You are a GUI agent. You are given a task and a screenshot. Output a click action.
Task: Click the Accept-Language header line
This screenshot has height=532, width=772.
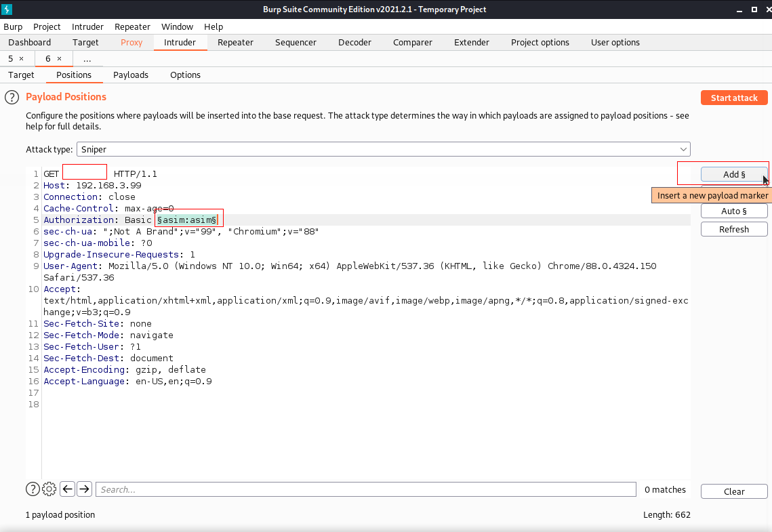coord(127,381)
